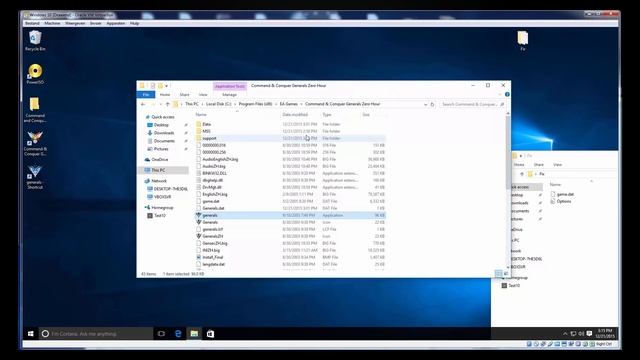Open quick access toolbar customize arrow

point(167,86)
